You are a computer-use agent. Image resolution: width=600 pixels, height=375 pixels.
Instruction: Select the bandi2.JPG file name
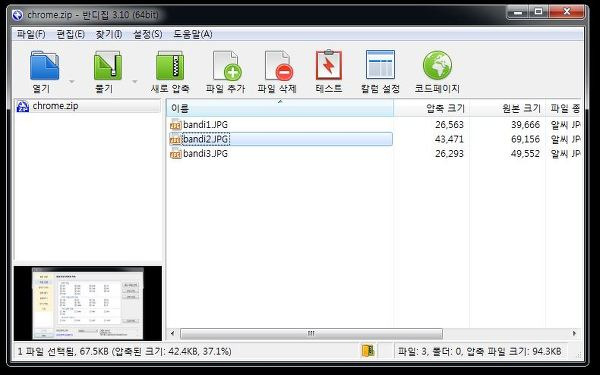[205, 139]
